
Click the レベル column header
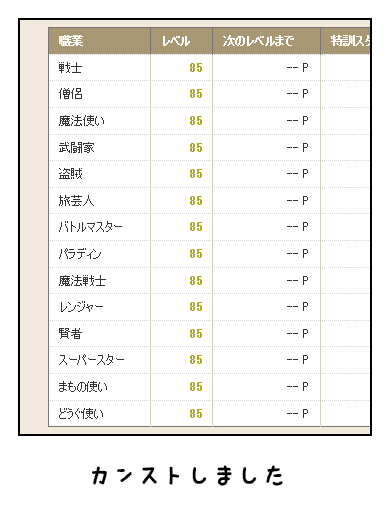(x=181, y=41)
